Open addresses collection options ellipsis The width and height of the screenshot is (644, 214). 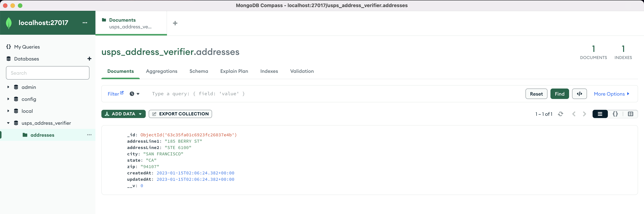(x=89, y=135)
